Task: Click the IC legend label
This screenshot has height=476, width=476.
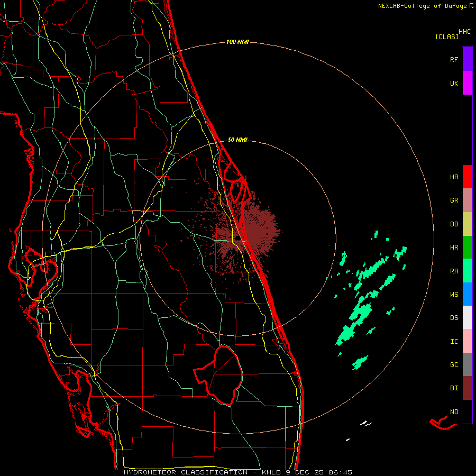Action: coord(454,342)
